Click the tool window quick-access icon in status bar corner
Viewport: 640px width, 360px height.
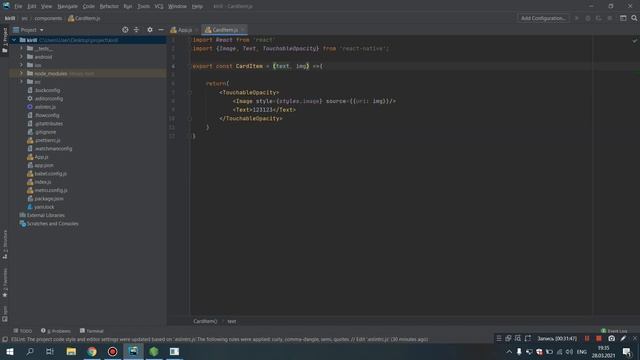[x=5, y=339]
